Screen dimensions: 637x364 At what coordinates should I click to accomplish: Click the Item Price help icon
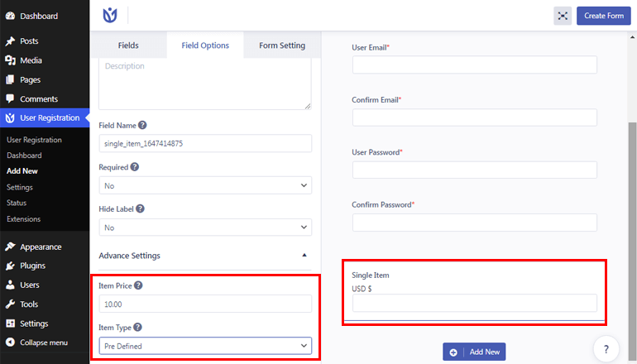[x=138, y=285]
